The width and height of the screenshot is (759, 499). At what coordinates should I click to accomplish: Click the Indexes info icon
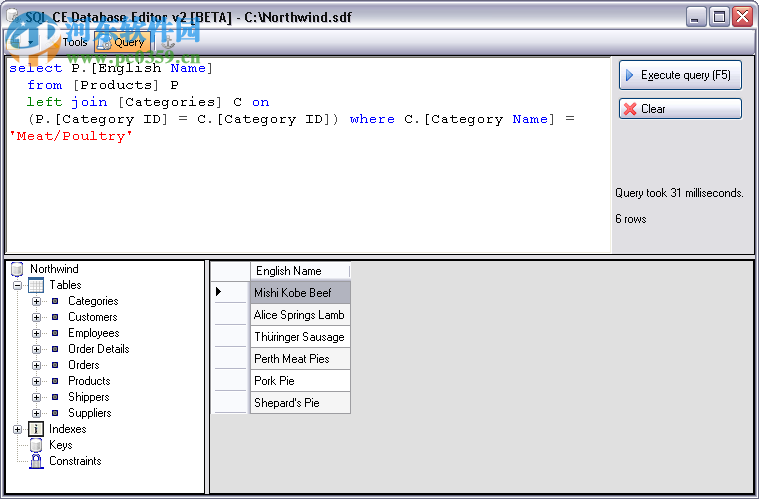(x=36, y=429)
